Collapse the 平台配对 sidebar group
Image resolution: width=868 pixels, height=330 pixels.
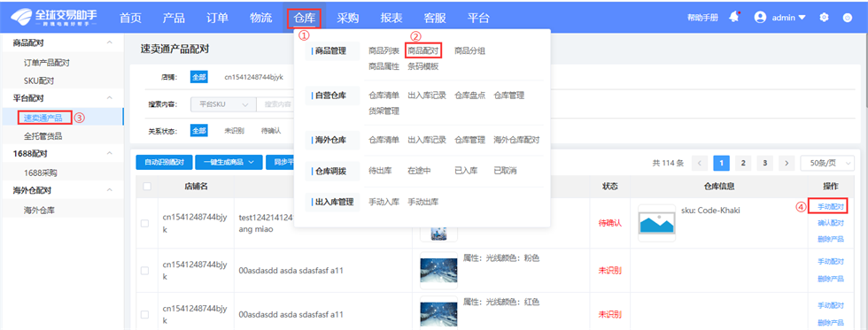click(x=110, y=98)
